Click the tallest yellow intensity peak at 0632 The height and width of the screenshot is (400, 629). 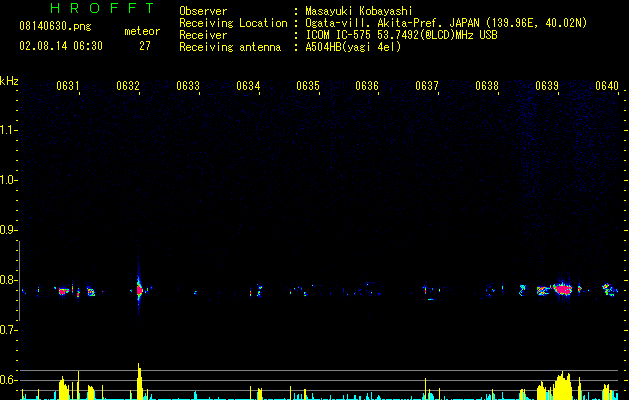tap(139, 381)
